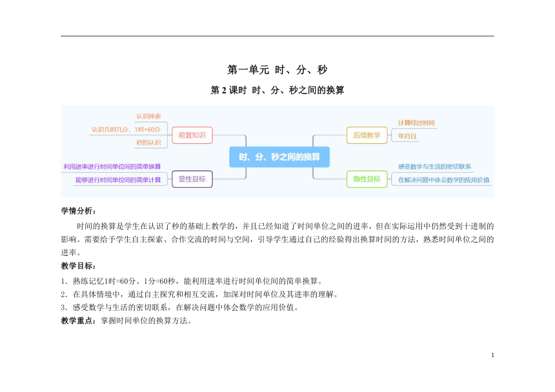The image size is (555, 392).
Task: Click paragraph line starting 时间的换算是学生
Action: tap(285, 226)
